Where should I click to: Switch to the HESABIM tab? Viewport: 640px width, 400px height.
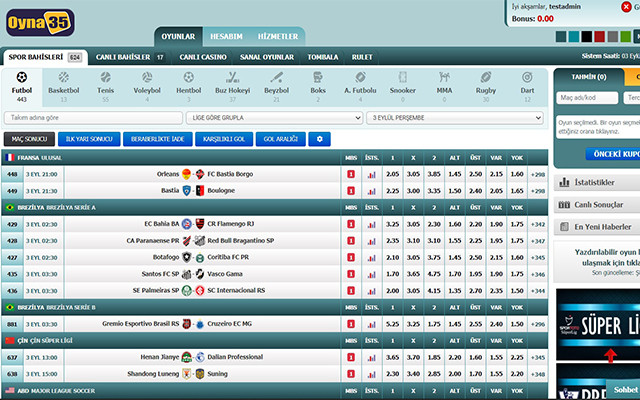[226, 37]
